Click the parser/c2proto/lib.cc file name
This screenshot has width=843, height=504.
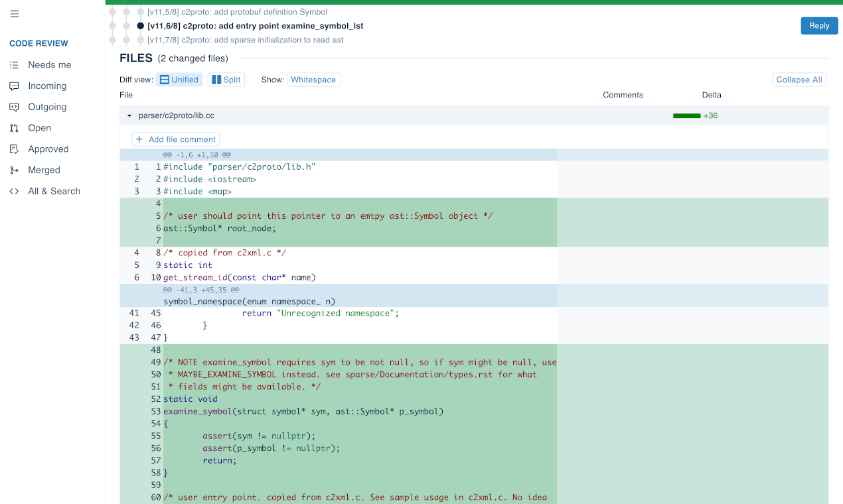tap(177, 115)
